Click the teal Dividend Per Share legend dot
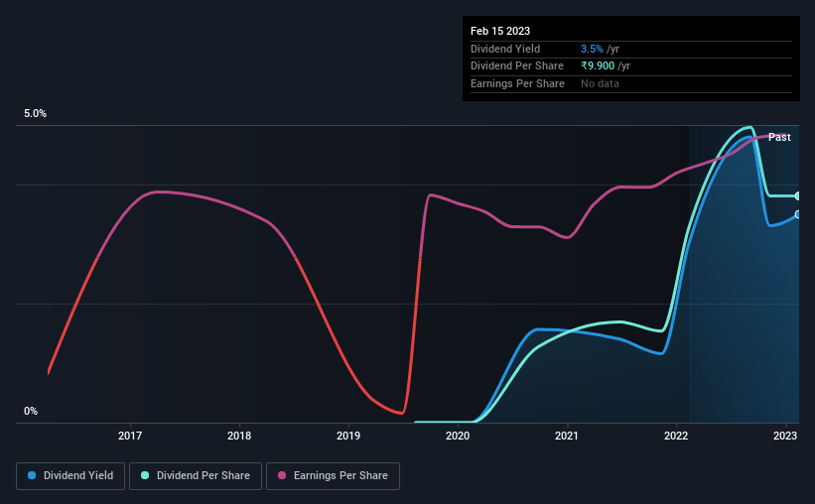The image size is (815, 504). tap(145, 475)
